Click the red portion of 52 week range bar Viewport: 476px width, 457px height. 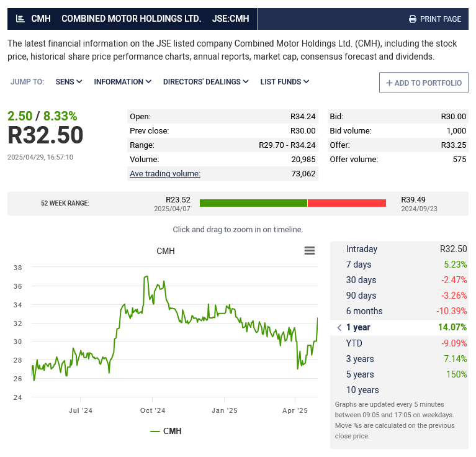pyautogui.click(x=347, y=203)
